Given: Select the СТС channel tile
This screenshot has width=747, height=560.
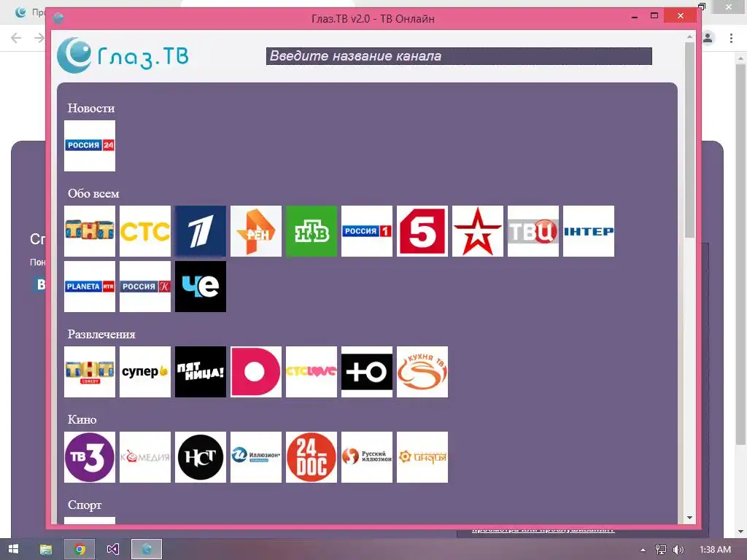Looking at the screenshot, I should click(145, 231).
